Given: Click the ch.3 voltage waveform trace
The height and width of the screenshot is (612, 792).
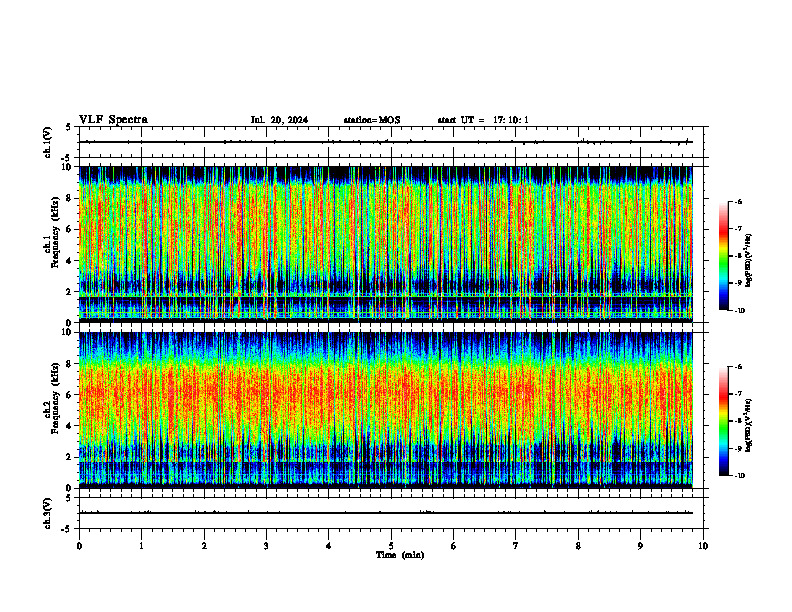Looking at the screenshot, I should pyautogui.click(x=386, y=513).
